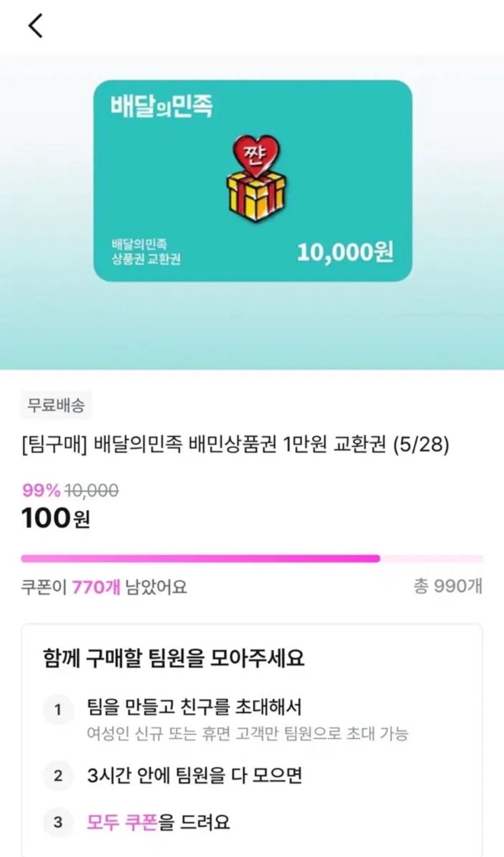
Task: Click 3시간 안에 팀원을 다 모으면 step
Action: point(194,776)
